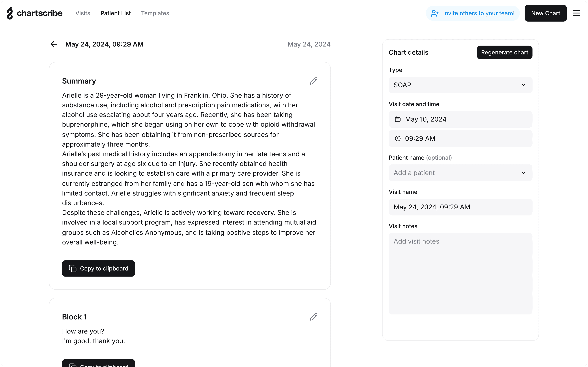Click into the Add visit notes textarea
This screenshot has height=367, width=588.
pos(460,273)
